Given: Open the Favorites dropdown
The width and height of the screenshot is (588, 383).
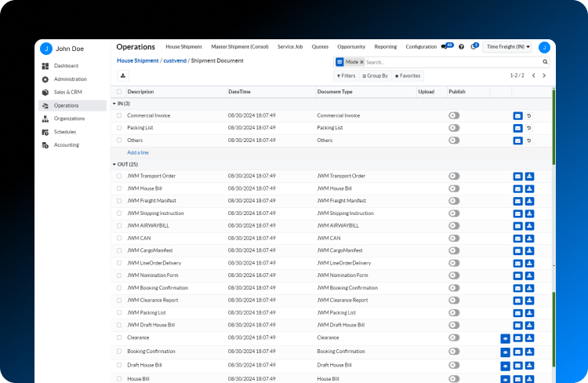Looking at the screenshot, I should click(x=408, y=76).
